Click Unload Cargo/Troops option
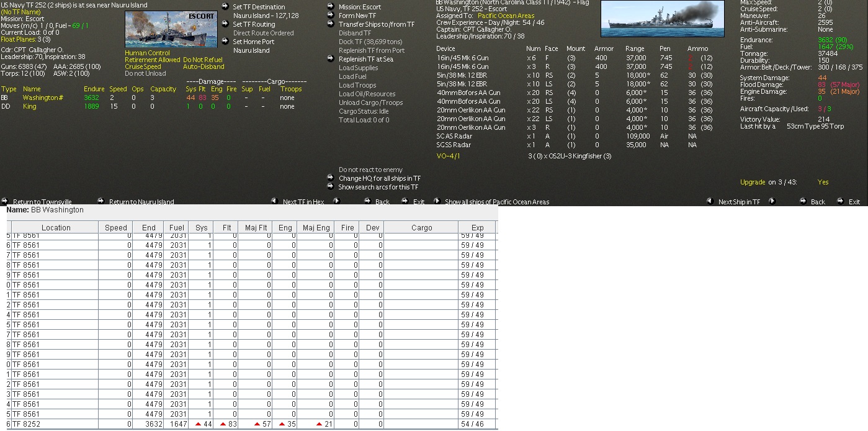 370,102
